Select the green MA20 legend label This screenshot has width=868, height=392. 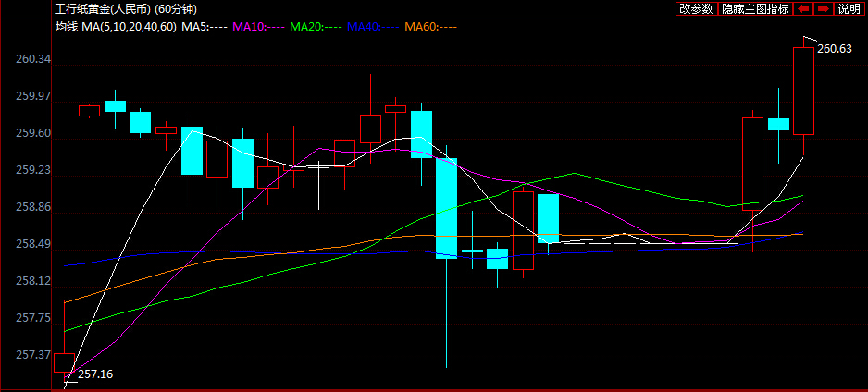point(315,26)
